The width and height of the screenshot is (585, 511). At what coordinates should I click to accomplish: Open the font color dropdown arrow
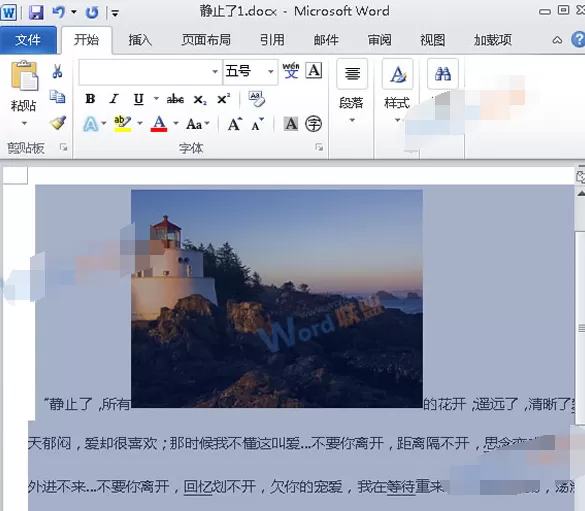coord(175,123)
